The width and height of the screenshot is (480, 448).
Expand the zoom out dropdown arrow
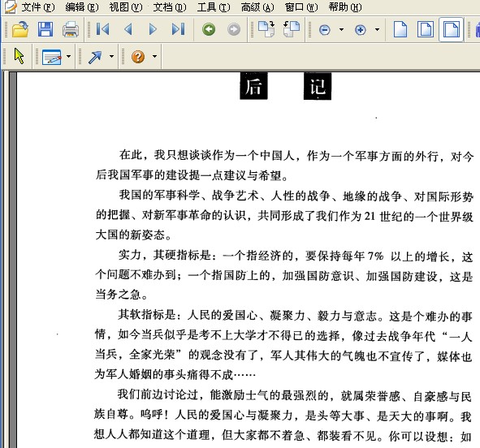(x=341, y=30)
